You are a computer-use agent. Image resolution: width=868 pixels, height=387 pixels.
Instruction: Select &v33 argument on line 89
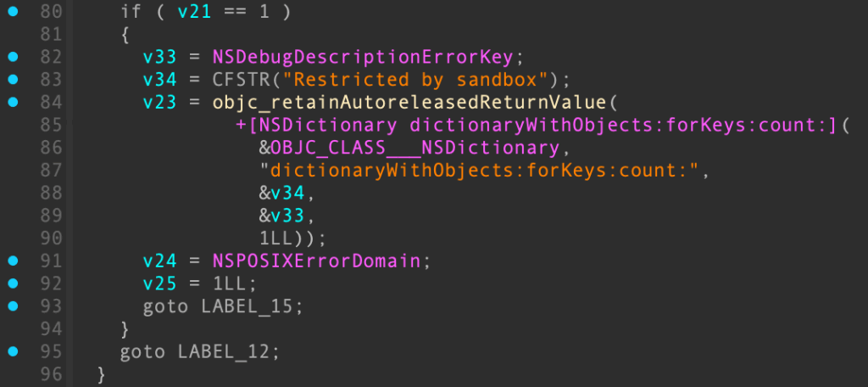tap(281, 216)
